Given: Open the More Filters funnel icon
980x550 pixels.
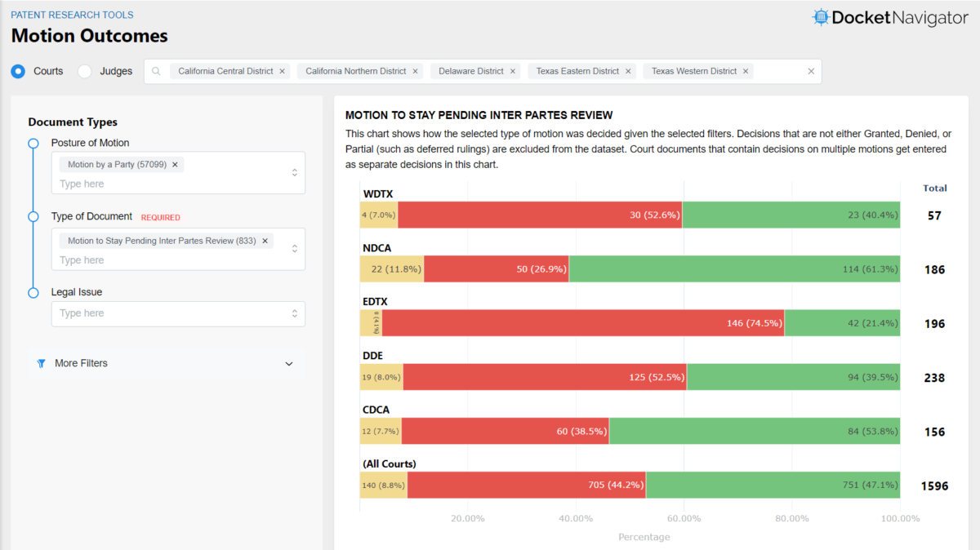Looking at the screenshot, I should [x=42, y=363].
